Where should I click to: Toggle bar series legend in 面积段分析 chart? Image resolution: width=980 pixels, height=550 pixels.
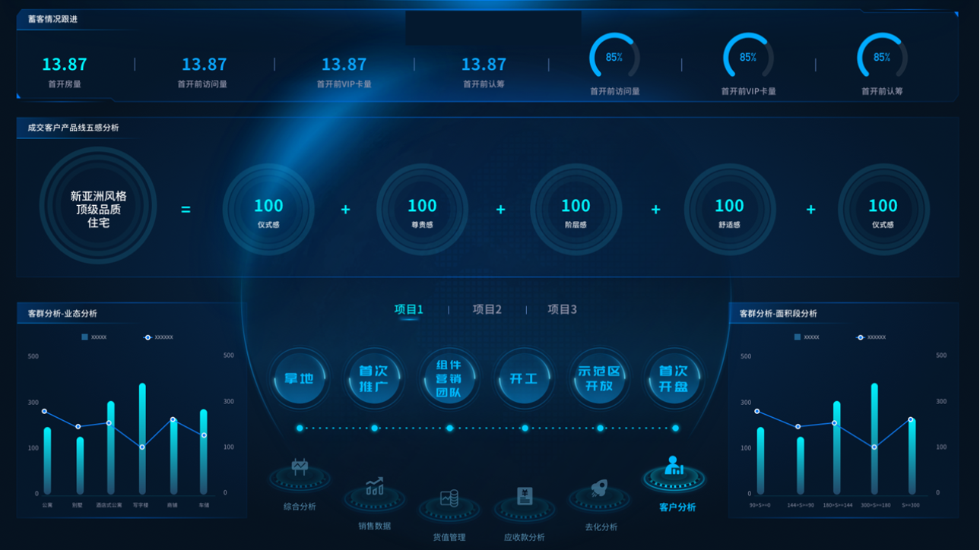[x=807, y=337]
